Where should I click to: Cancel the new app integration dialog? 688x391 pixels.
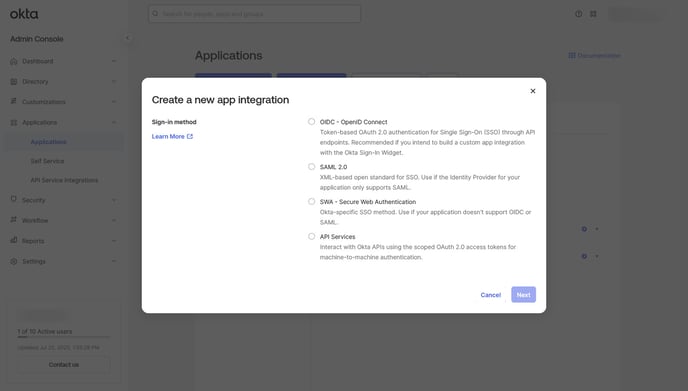pyautogui.click(x=491, y=295)
